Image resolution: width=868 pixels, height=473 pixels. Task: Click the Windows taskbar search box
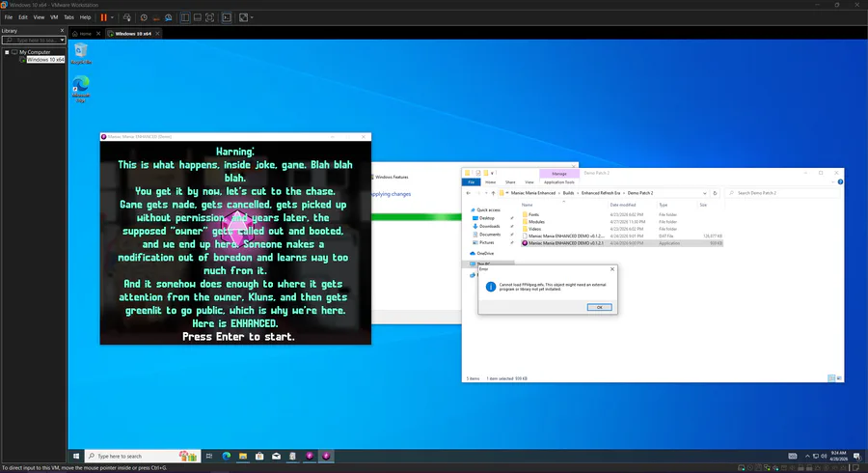click(x=143, y=457)
